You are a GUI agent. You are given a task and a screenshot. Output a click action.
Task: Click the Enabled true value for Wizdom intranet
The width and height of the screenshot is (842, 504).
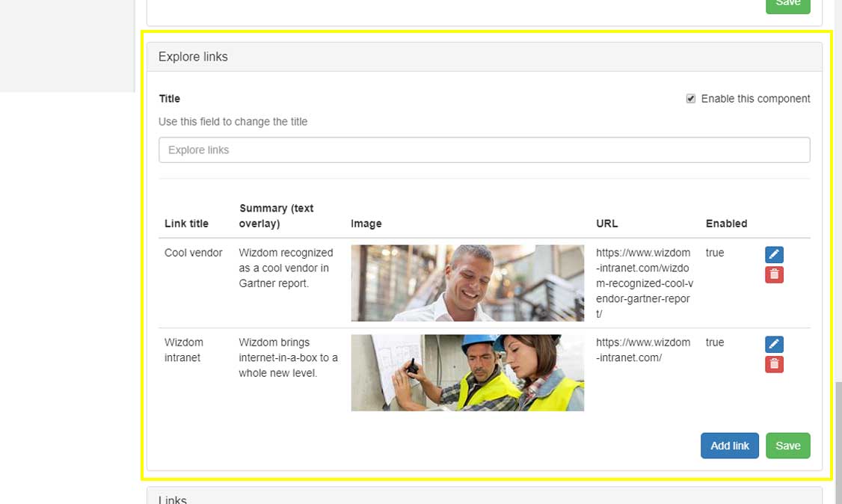click(x=715, y=342)
